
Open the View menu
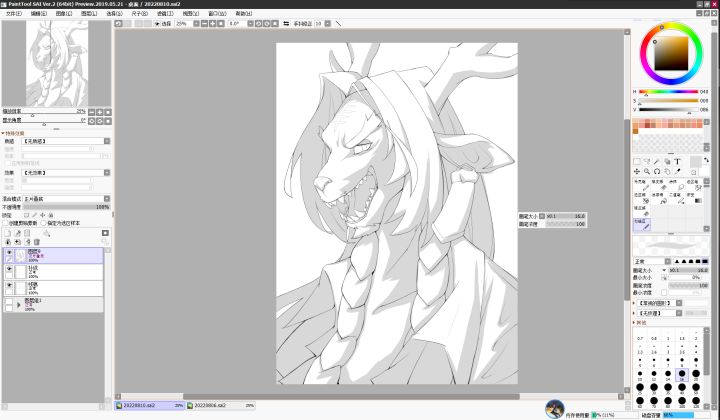(191, 14)
